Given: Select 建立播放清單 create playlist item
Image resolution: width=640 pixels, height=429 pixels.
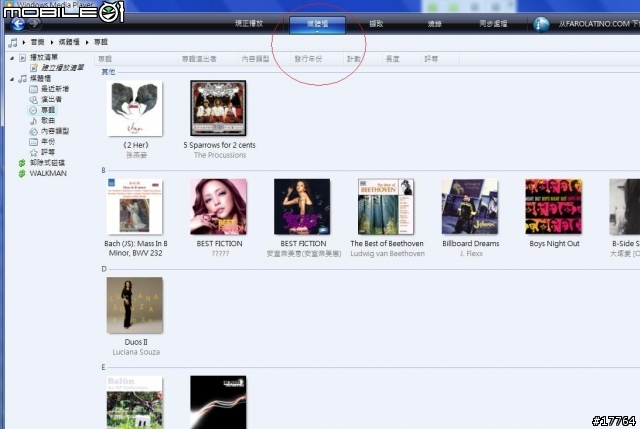Looking at the screenshot, I should 62,68.
